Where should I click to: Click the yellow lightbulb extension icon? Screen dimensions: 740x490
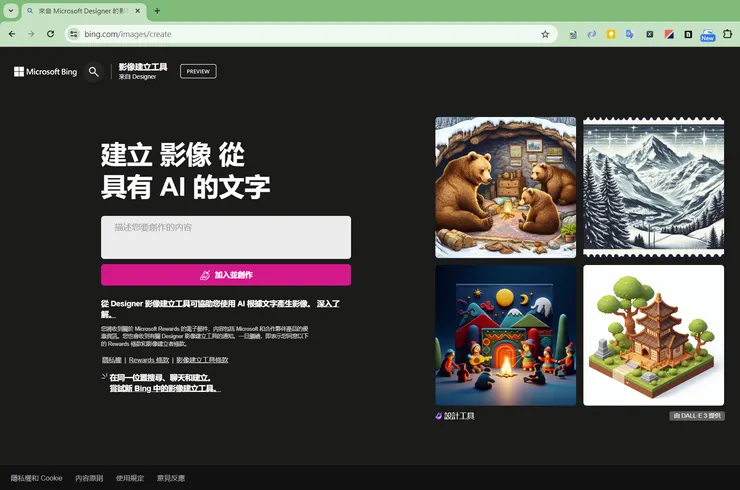point(611,34)
